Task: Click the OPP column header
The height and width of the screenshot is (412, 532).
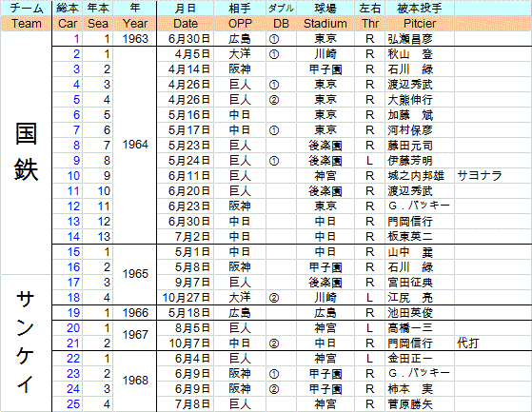Action: point(240,24)
